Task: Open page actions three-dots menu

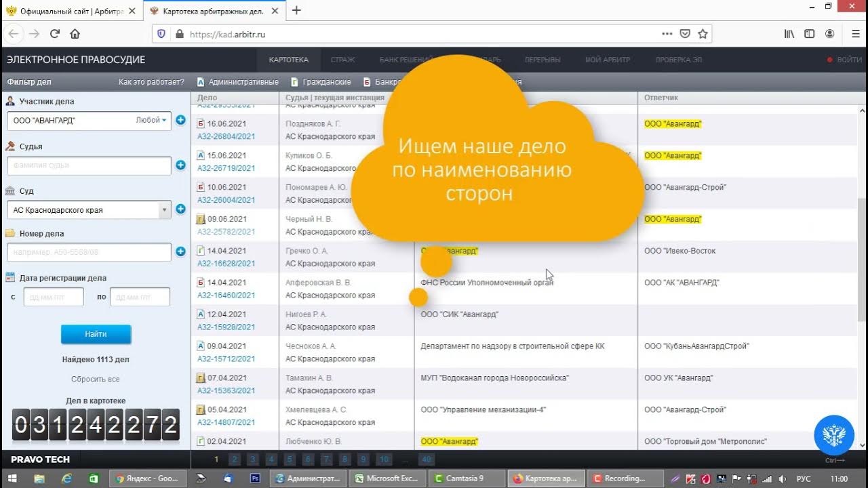Action: [667, 34]
